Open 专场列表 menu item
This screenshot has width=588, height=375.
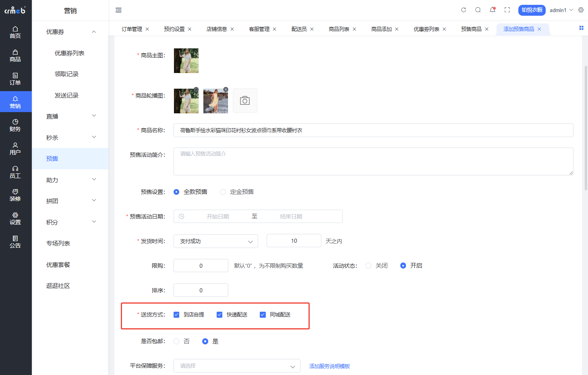(58, 244)
